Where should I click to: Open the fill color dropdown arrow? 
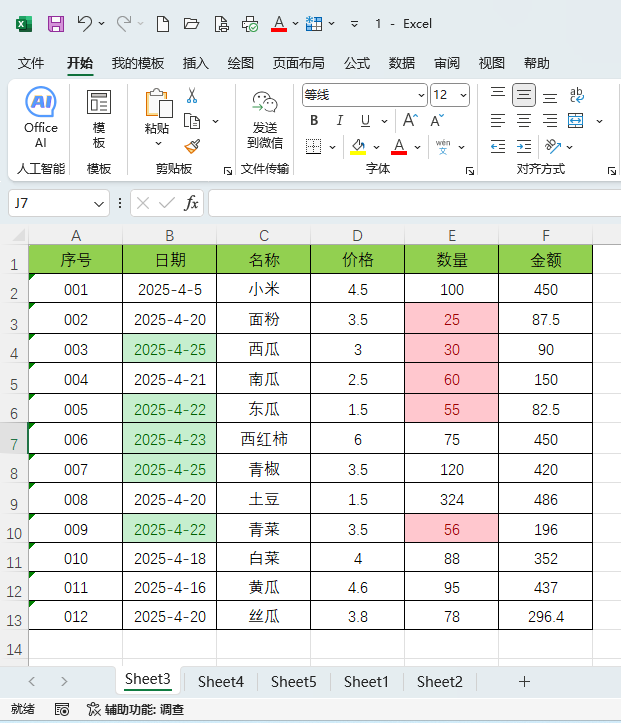pos(376,147)
